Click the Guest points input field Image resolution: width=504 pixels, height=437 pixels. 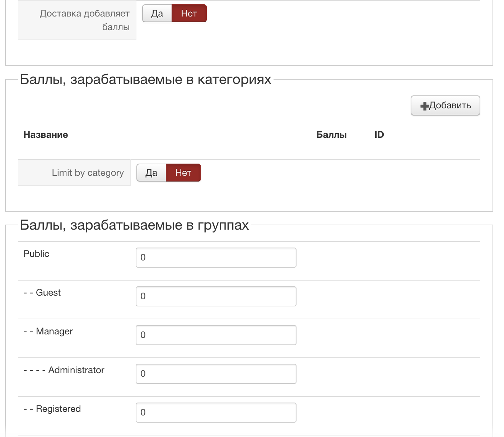[216, 296]
